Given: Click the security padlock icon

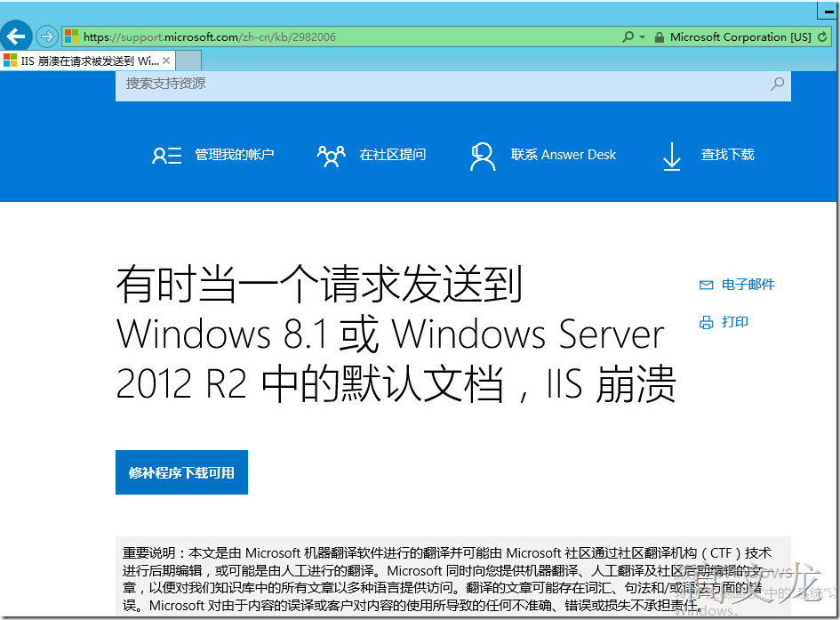Looking at the screenshot, I should click(x=660, y=37).
